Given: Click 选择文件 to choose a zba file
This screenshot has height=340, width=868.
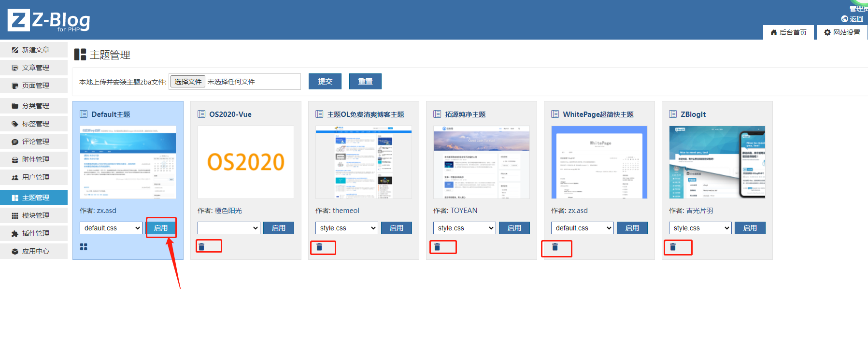Looking at the screenshot, I should 188,82.
